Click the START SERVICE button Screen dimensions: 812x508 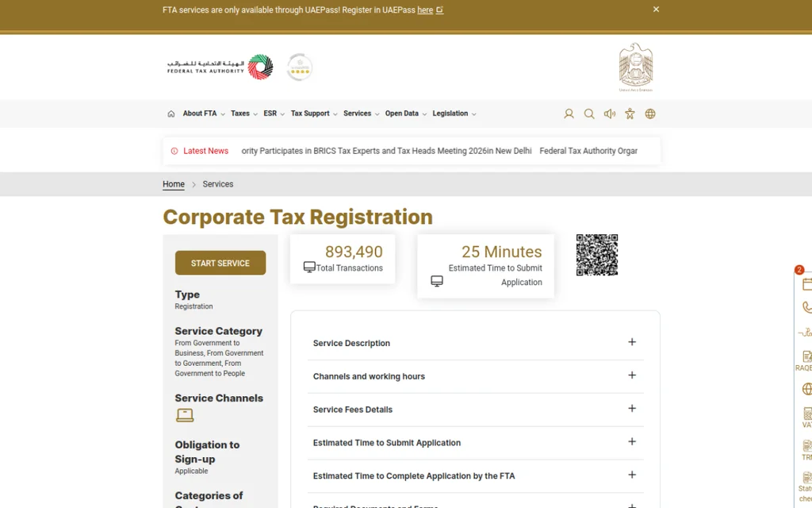[220, 263]
